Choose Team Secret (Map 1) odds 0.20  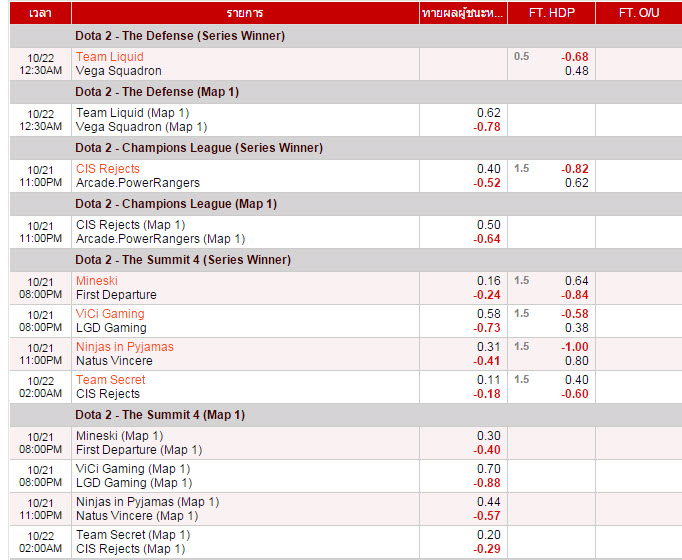488,536
